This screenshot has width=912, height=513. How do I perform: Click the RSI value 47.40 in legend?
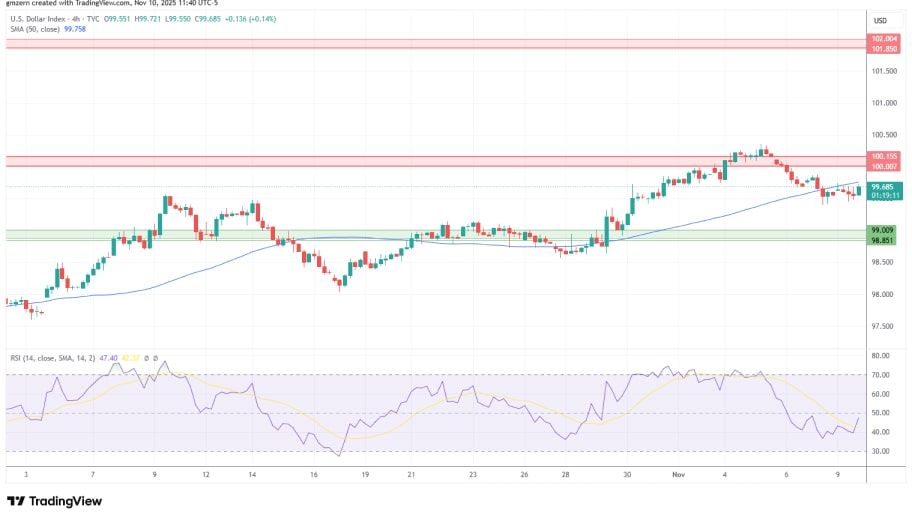click(x=110, y=357)
